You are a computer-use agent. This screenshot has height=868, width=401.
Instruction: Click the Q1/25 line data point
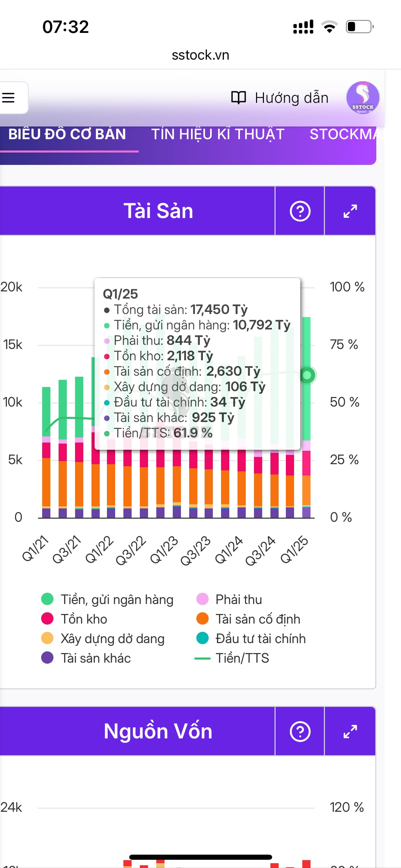point(307,375)
